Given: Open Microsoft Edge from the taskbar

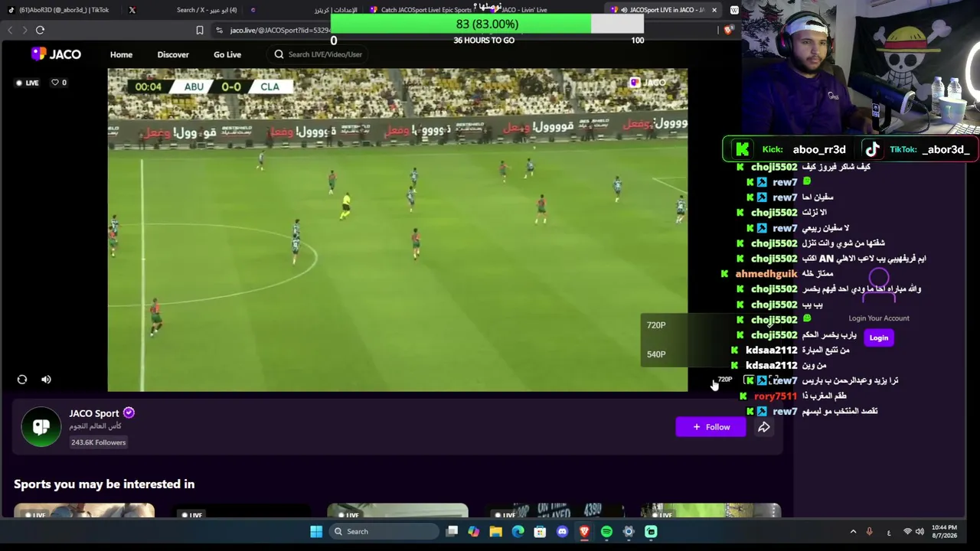Looking at the screenshot, I should [518, 532].
